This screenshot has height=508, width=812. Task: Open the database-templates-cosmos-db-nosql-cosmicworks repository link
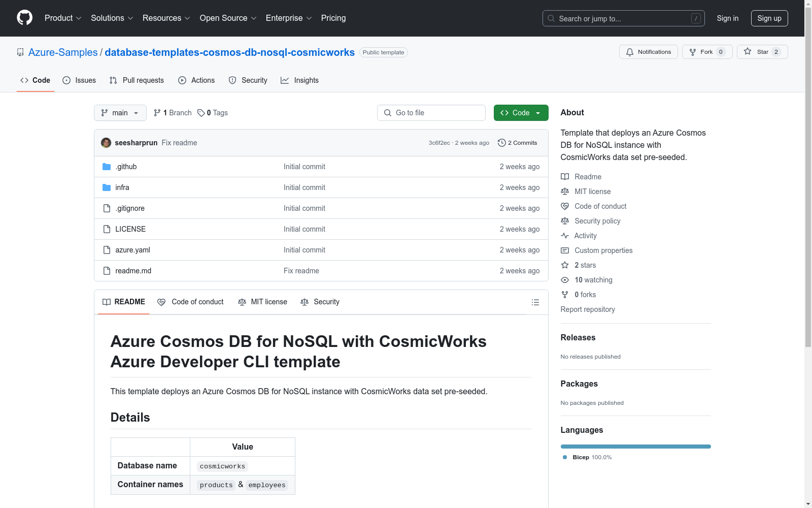tap(230, 52)
